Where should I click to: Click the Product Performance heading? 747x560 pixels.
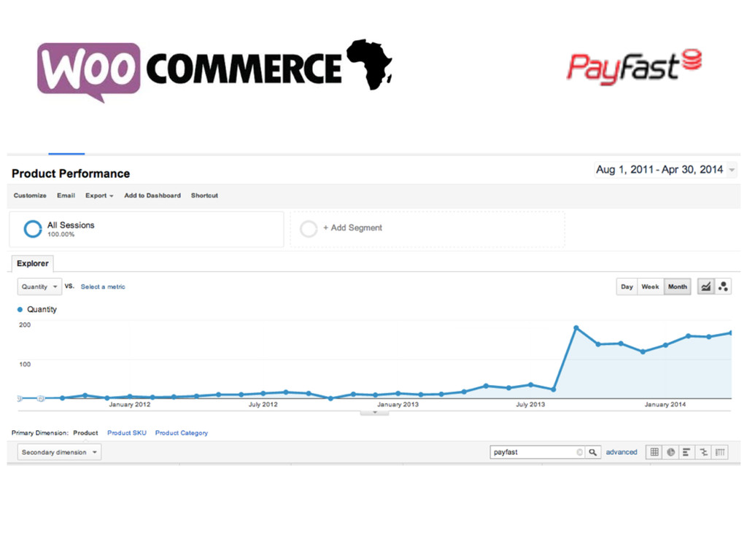coord(71,174)
